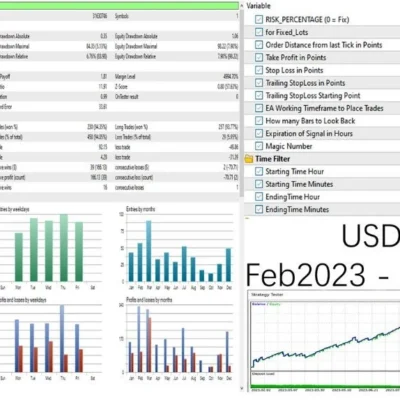Toggle Order Distance from last Tick checkbox
Screen dimensions: 400x400
tap(259, 45)
